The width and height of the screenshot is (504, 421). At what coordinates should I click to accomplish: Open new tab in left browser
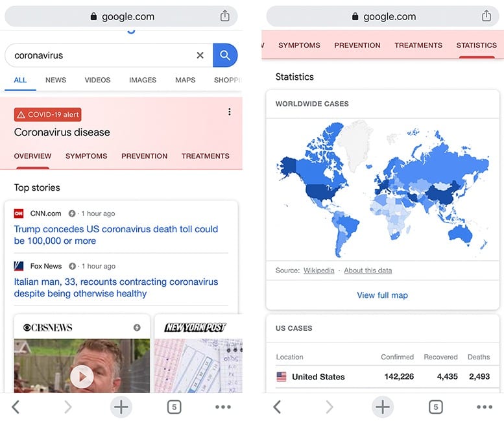(x=121, y=407)
